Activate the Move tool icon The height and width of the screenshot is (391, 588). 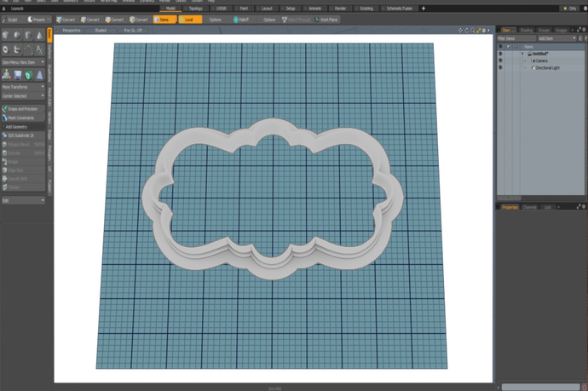[x=18, y=75]
